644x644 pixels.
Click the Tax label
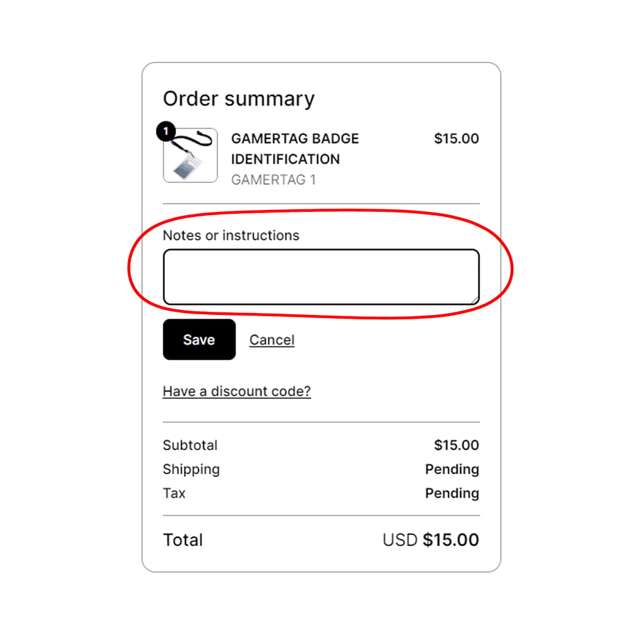point(174,493)
